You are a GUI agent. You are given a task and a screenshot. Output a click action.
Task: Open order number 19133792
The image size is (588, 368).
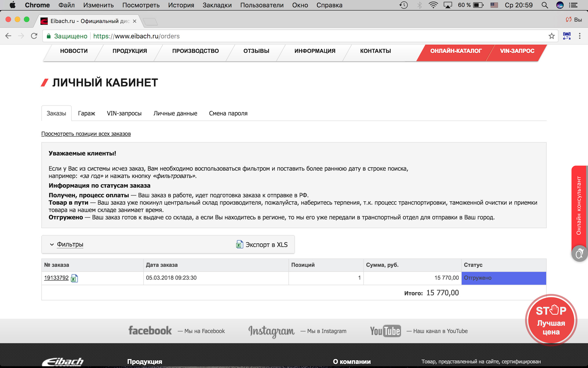[56, 278]
